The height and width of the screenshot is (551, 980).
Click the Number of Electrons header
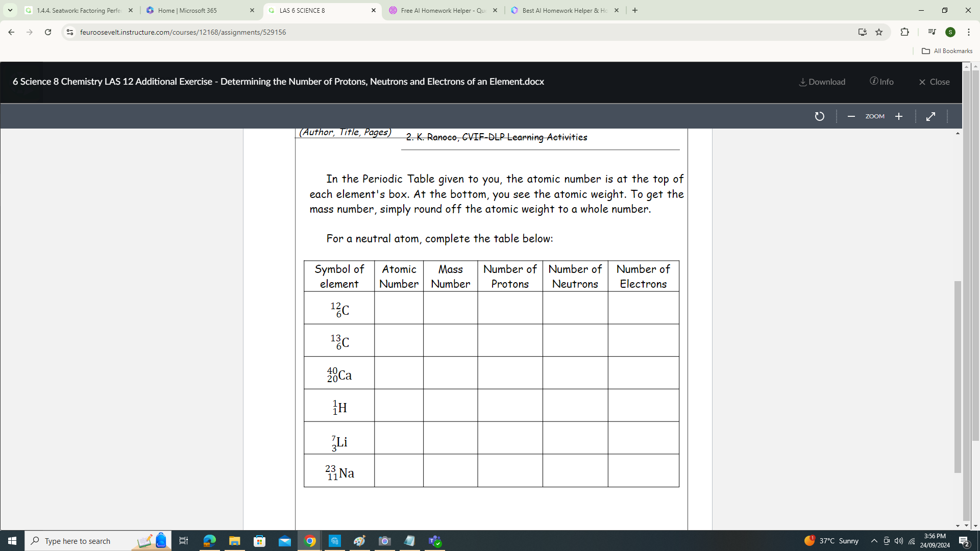[x=643, y=277]
